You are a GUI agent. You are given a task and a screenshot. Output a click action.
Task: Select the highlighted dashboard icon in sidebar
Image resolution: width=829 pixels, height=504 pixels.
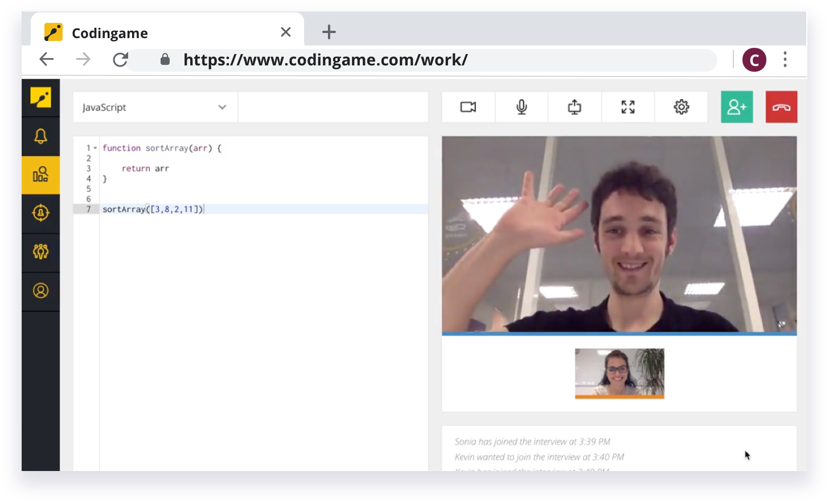pos(40,175)
